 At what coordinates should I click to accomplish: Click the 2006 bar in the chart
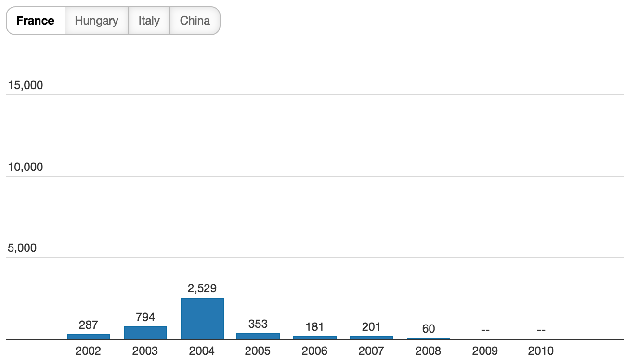coord(315,338)
